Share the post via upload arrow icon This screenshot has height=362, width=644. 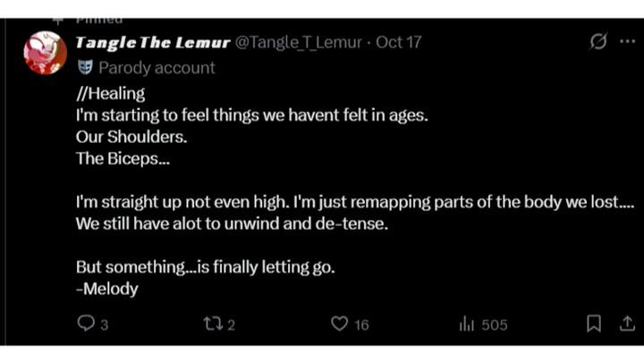(627, 324)
